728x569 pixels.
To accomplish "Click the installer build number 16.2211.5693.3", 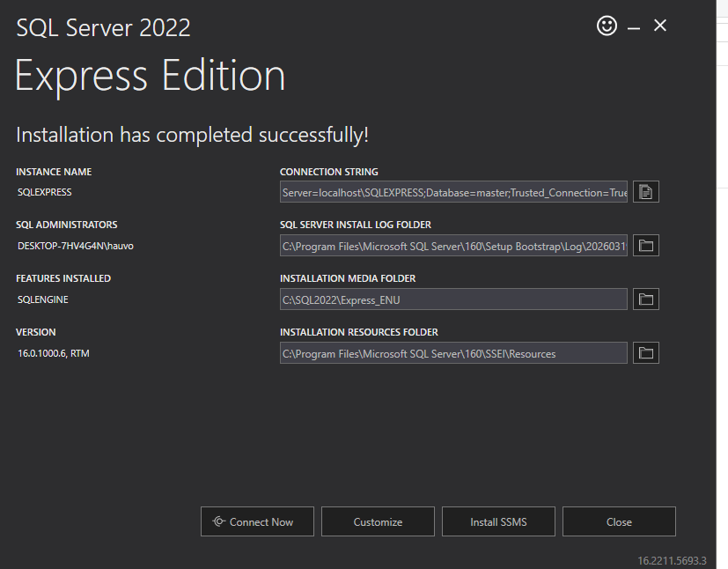I will click(x=672, y=560).
